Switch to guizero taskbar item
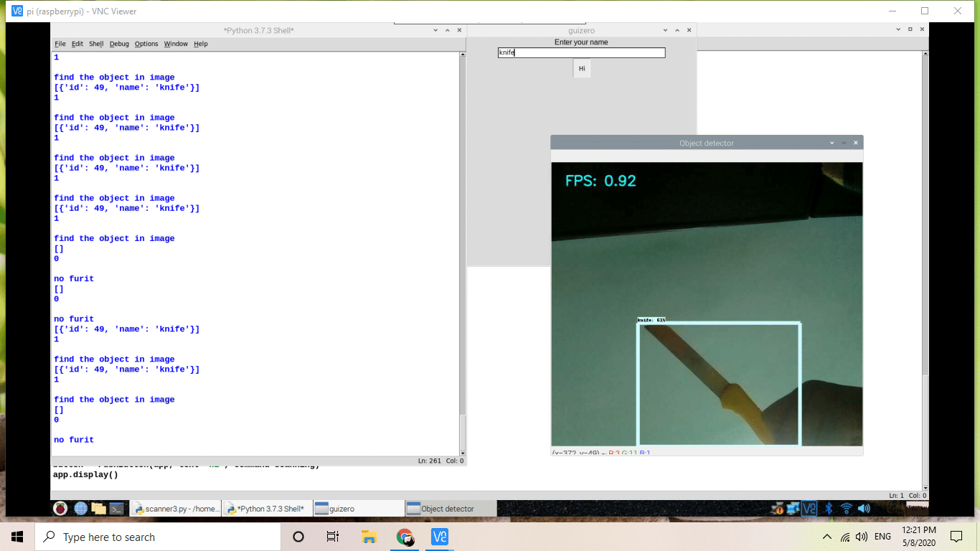980x551 pixels. click(357, 509)
